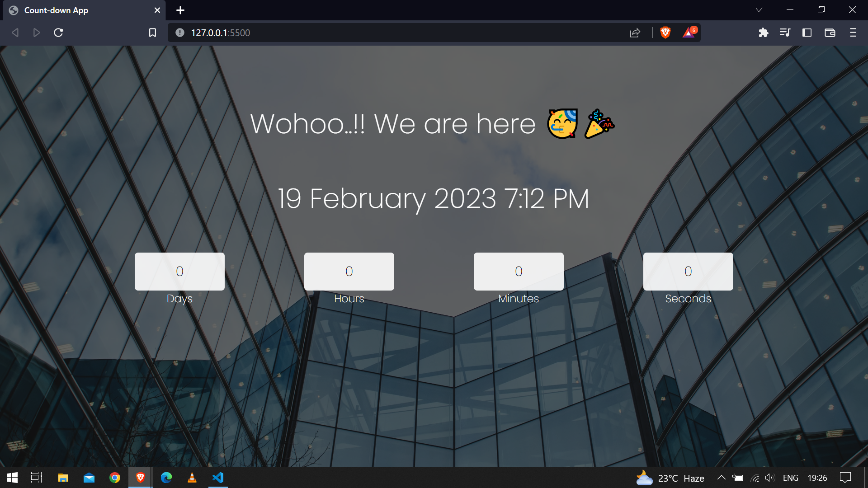This screenshot has width=868, height=488.
Task: Open a new tab
Action: click(x=180, y=10)
